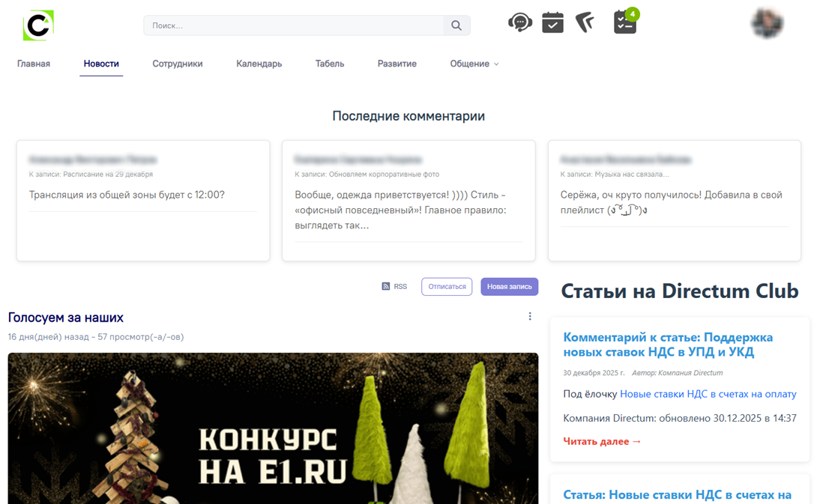Open 'Новые ставки НДС в счетах на оплату' link
The height and width of the screenshot is (504, 817).
tap(708, 394)
